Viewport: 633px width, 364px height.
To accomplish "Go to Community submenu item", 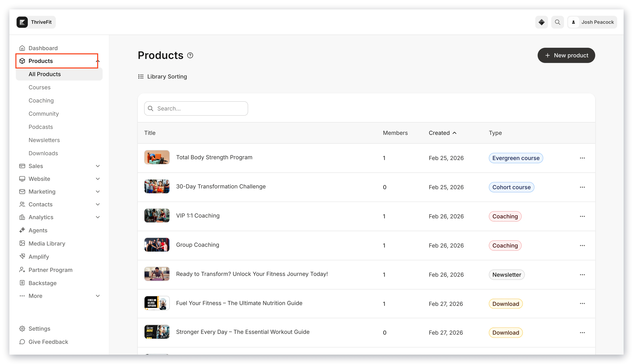I will click(44, 114).
